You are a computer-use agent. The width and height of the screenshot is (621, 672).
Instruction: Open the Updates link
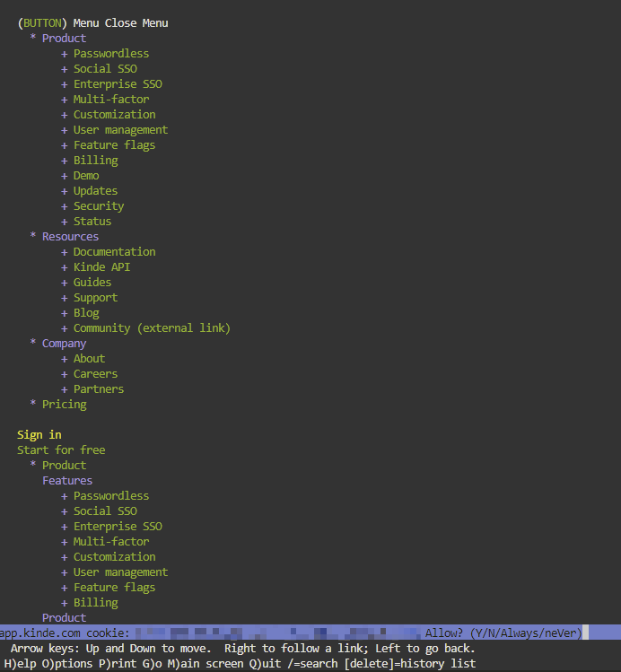click(95, 191)
